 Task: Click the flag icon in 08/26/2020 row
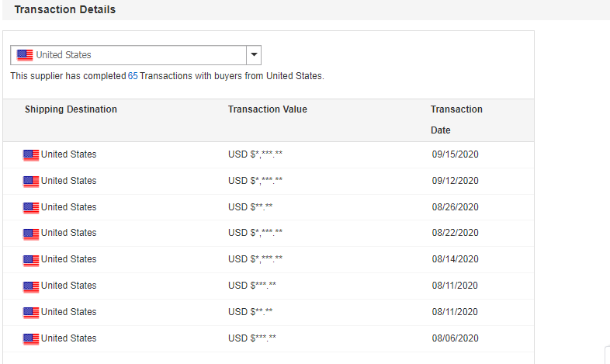click(x=31, y=208)
